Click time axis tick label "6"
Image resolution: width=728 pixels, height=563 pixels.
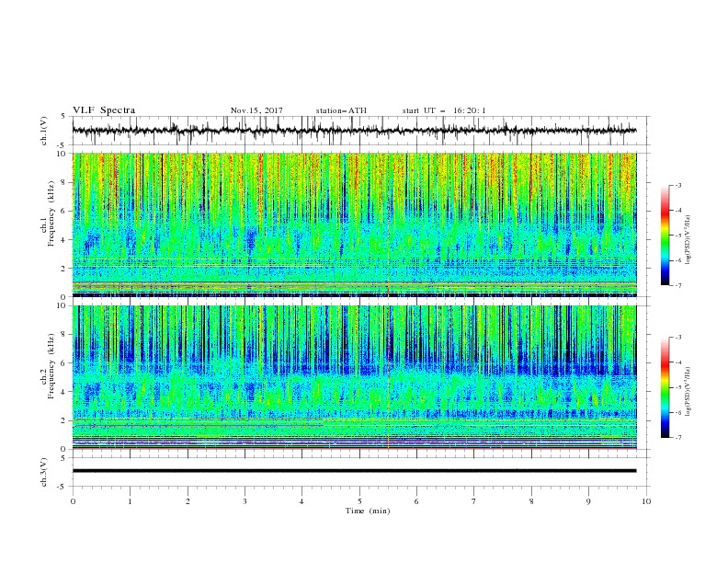416,501
